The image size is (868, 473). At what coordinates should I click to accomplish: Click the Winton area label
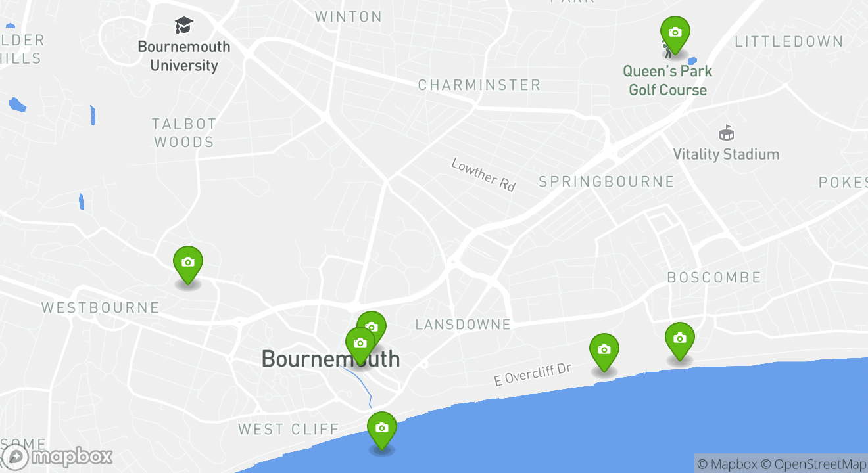click(x=349, y=17)
